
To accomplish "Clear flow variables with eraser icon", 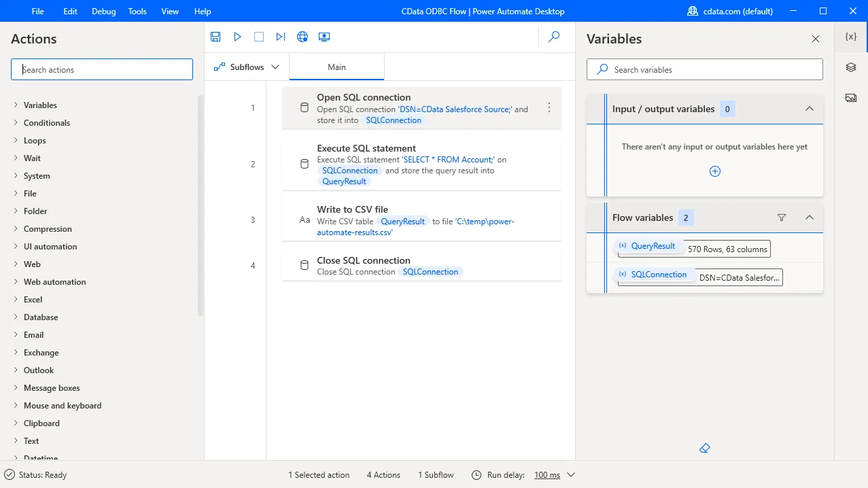I will click(x=704, y=448).
